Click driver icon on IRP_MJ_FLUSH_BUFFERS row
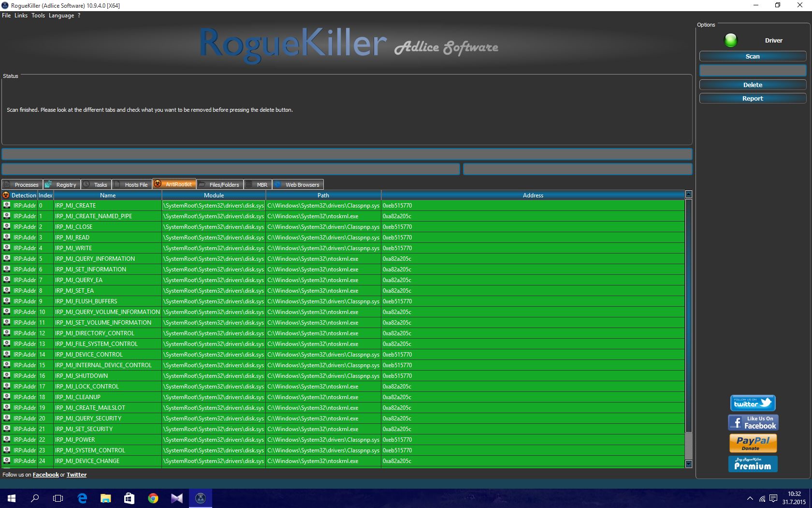This screenshot has height=508, width=812. 7,301
